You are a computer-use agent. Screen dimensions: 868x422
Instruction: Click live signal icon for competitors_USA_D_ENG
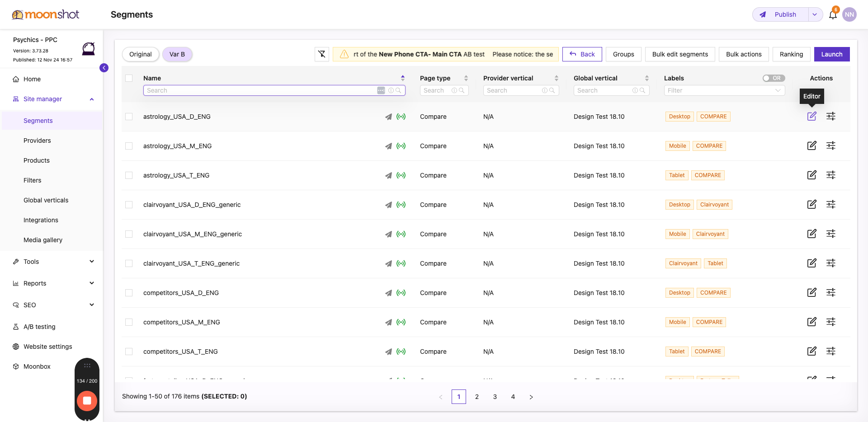pyautogui.click(x=401, y=293)
